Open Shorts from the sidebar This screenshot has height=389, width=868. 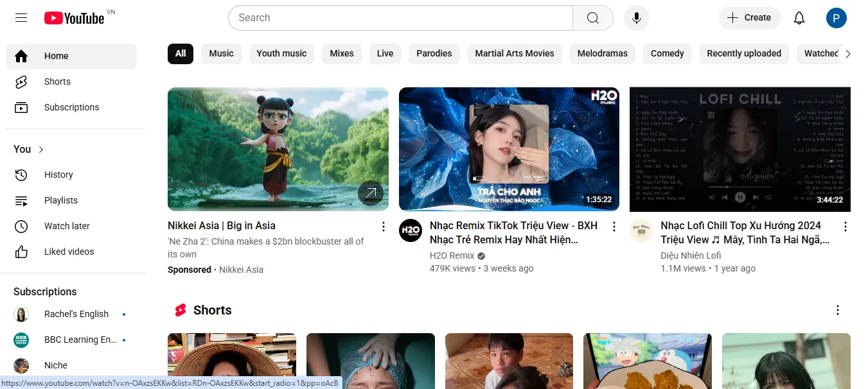tap(57, 82)
